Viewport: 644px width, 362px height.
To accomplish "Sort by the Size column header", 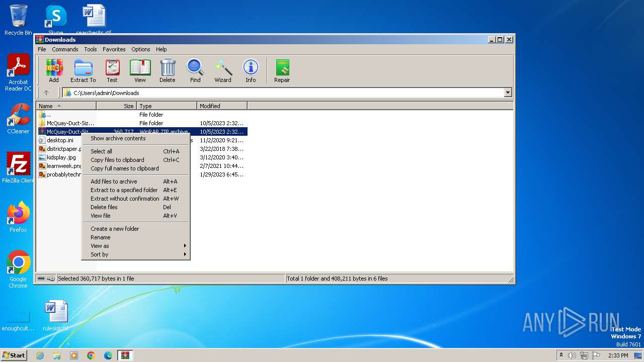I will coord(116,106).
